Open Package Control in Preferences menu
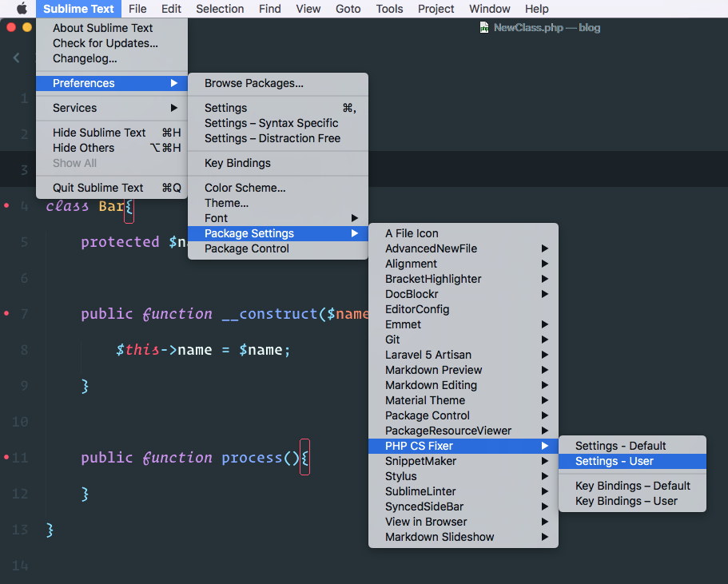Viewport: 728px width, 584px height. click(x=246, y=248)
